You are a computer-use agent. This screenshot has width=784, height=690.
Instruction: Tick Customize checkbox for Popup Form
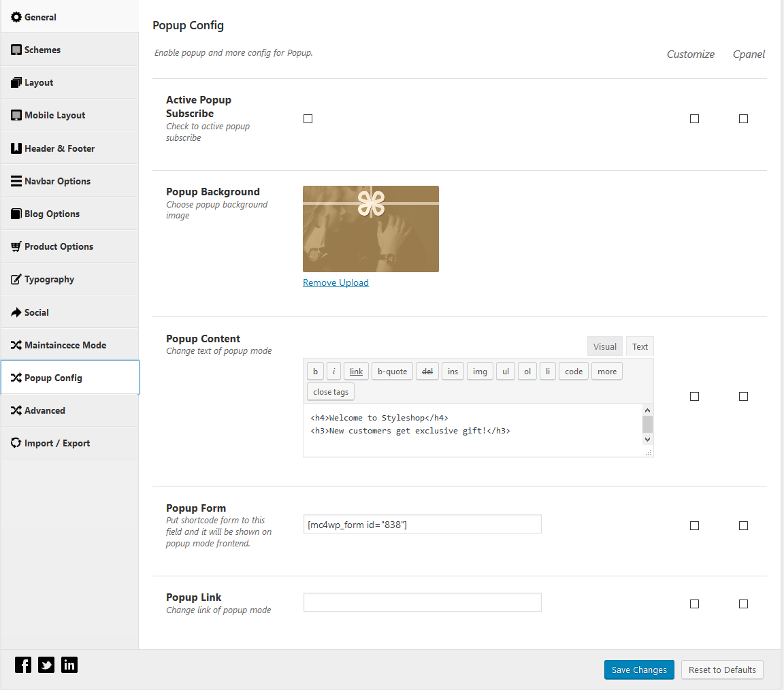point(694,525)
